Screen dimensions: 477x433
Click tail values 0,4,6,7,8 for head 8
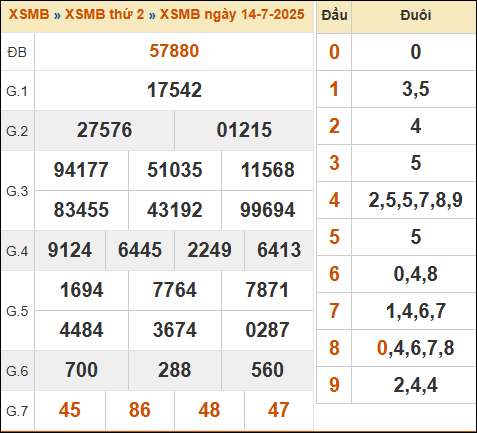[x=415, y=348]
